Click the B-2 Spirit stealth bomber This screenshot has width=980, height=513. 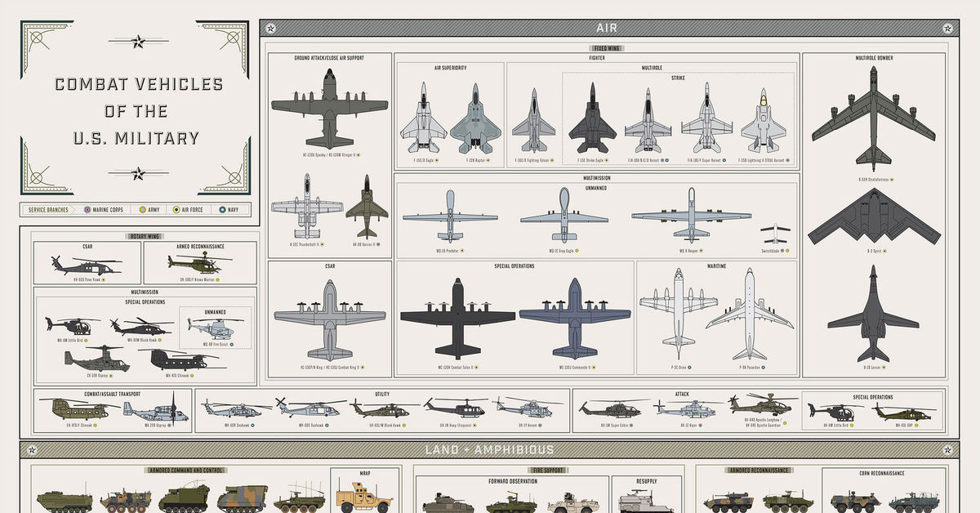(873, 216)
